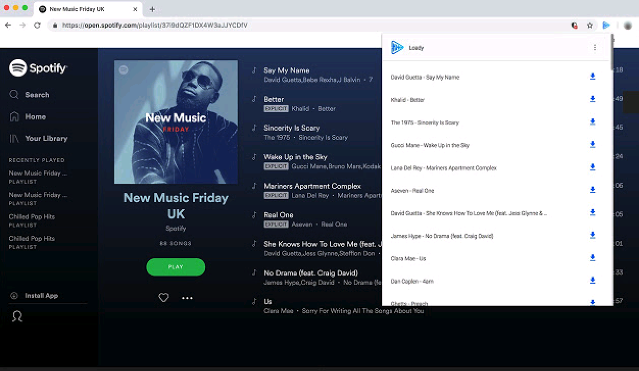639x371 pixels.
Task: Click the Loady logo in popup header
Action: 397,47
